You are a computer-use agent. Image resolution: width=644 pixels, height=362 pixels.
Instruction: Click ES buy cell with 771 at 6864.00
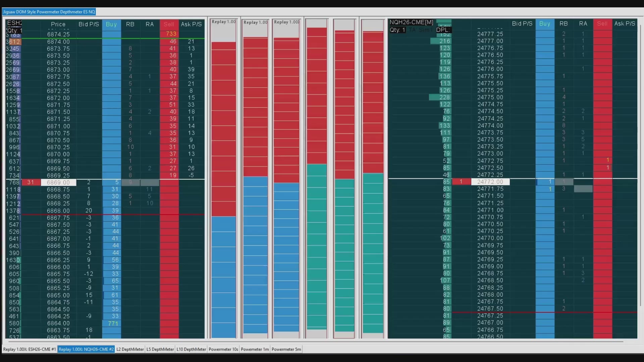click(x=112, y=323)
